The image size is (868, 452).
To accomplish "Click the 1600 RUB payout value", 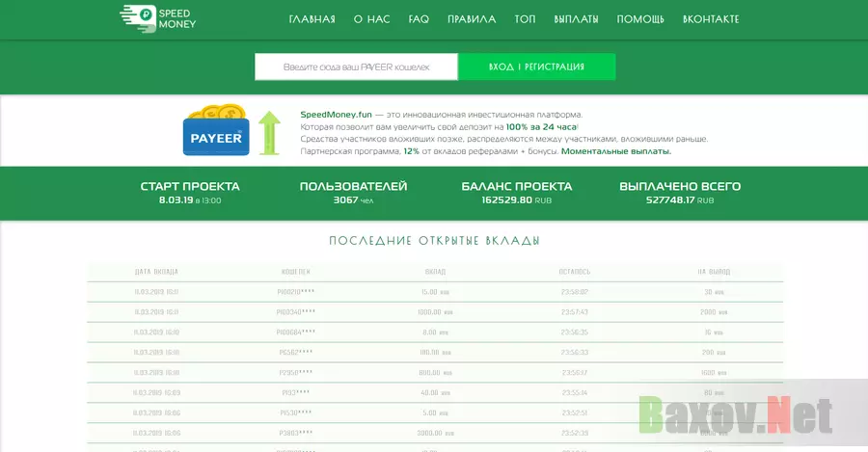I will pyautogui.click(x=714, y=373).
